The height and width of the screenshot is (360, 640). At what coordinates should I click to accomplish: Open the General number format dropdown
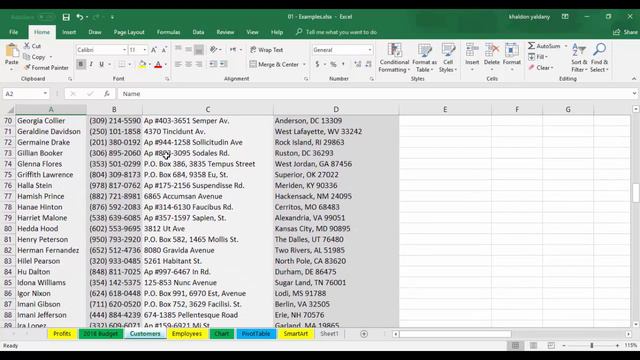pyautogui.click(x=370, y=50)
